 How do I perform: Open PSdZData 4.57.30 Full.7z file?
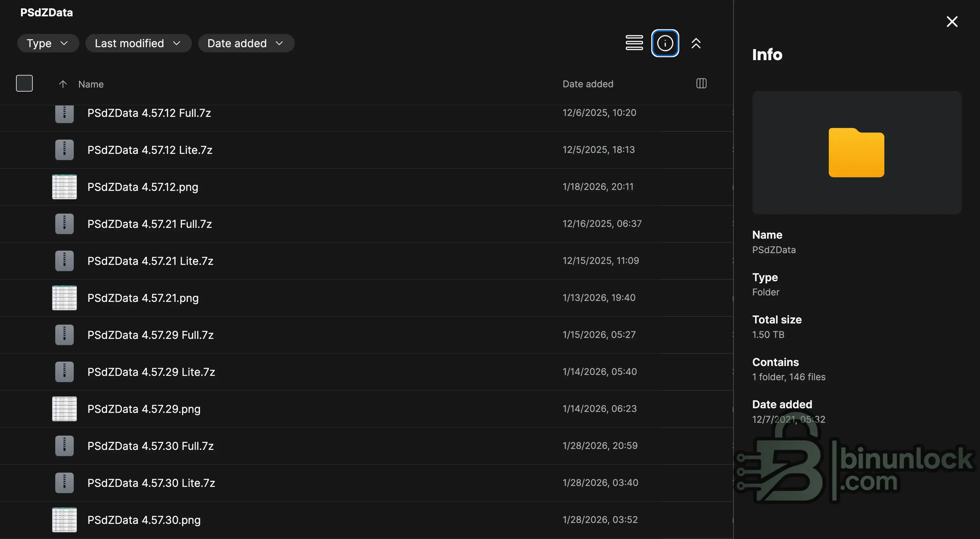[x=150, y=446]
